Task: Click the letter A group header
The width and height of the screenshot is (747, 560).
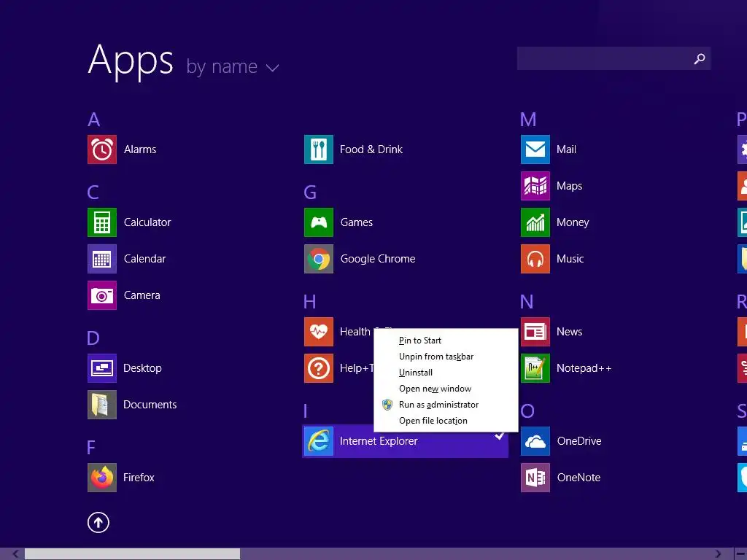Action: tap(94, 120)
